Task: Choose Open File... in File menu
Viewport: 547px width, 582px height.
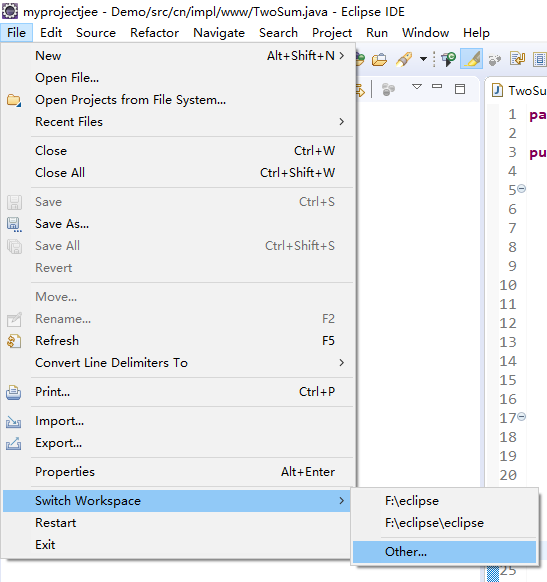Action: pos(177,78)
